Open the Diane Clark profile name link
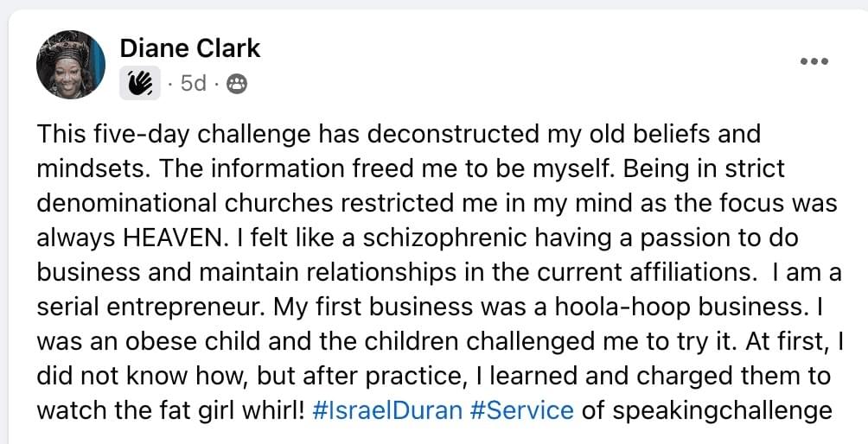 coord(190,48)
